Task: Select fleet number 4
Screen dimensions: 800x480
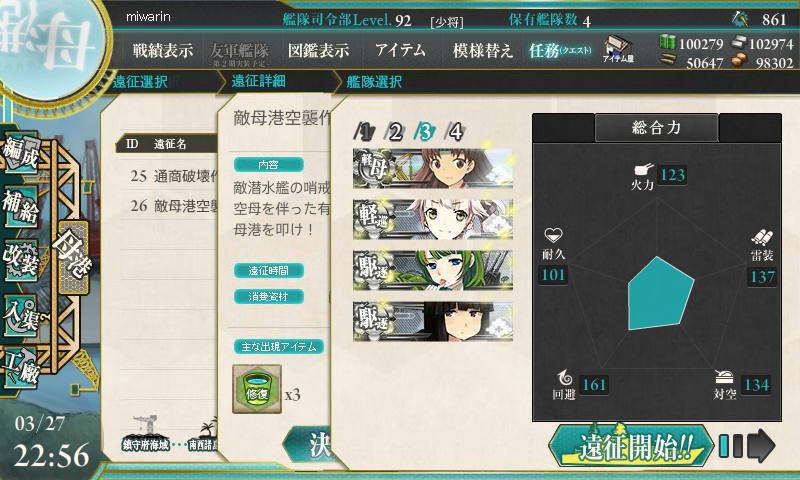Action: 455,132
